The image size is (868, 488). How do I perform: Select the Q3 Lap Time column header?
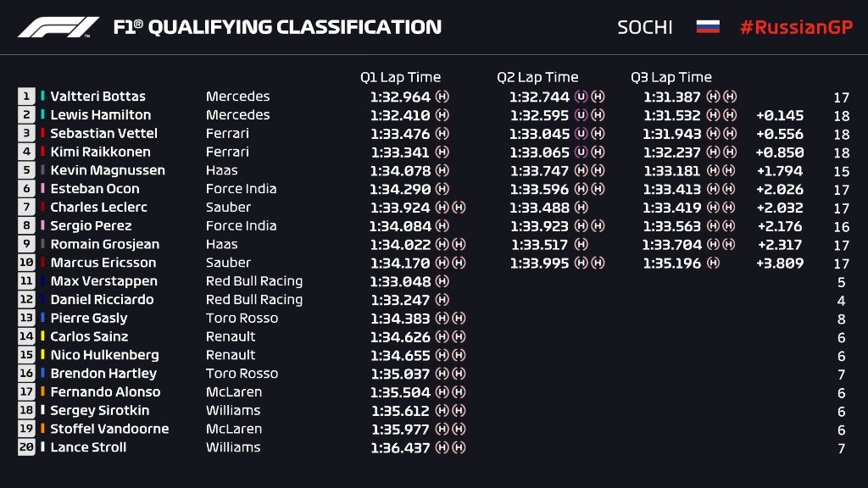click(x=670, y=77)
